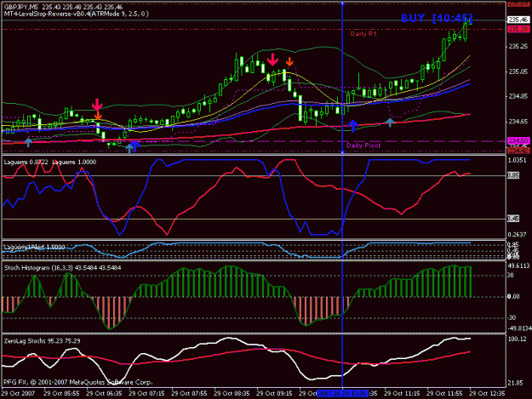
Task: Click the 29 Oct 11:55 time label
Action: point(444,394)
